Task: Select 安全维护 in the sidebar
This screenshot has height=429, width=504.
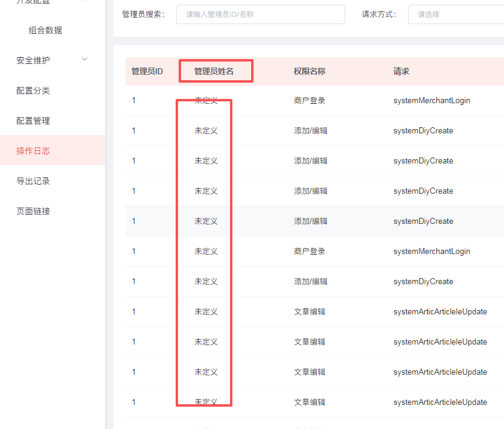Action: tap(33, 60)
